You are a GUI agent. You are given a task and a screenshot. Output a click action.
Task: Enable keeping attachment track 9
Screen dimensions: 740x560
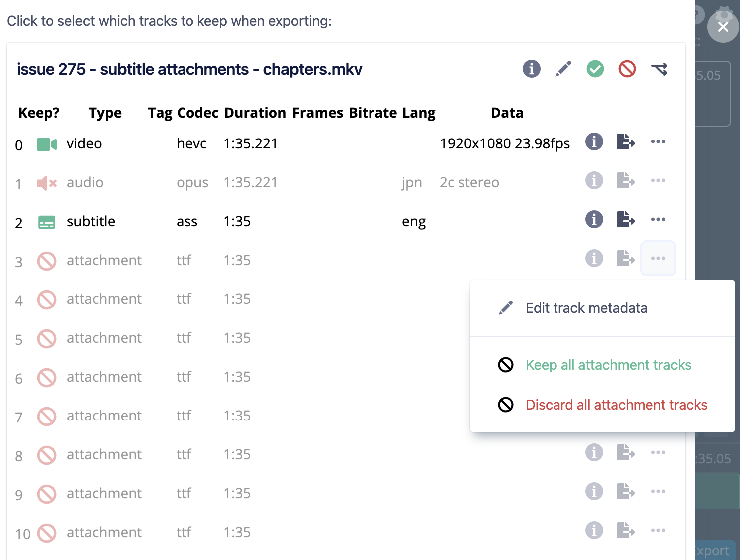coord(47,494)
